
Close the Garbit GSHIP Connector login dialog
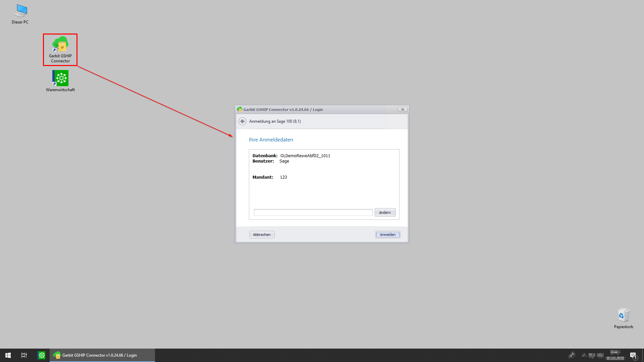[402, 109]
